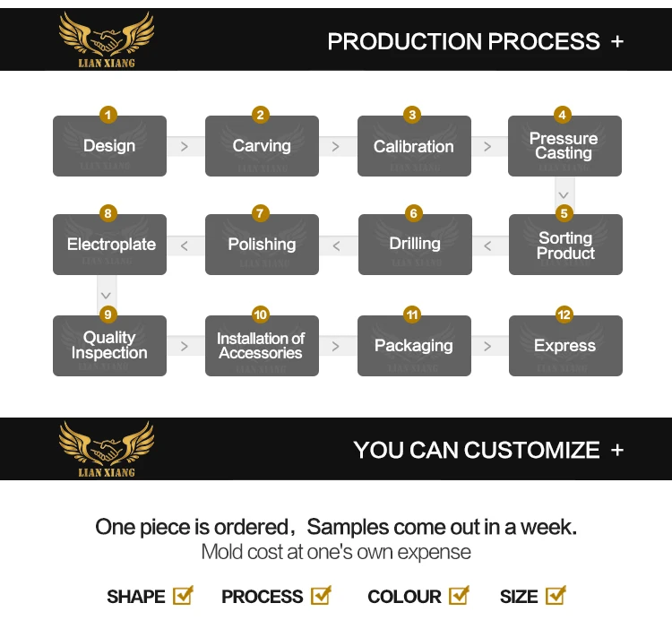Click the number 4 badge above Pressure Casting
The height and width of the screenshot is (629, 672).
point(563,115)
